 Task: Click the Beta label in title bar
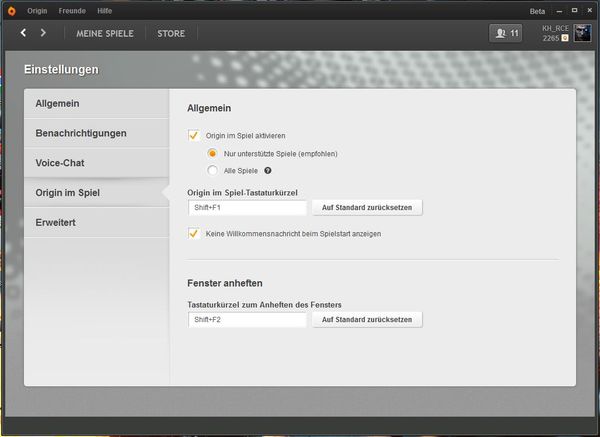537,11
